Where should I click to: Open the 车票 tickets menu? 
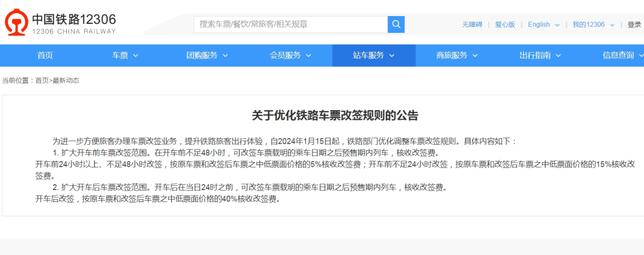125,55
